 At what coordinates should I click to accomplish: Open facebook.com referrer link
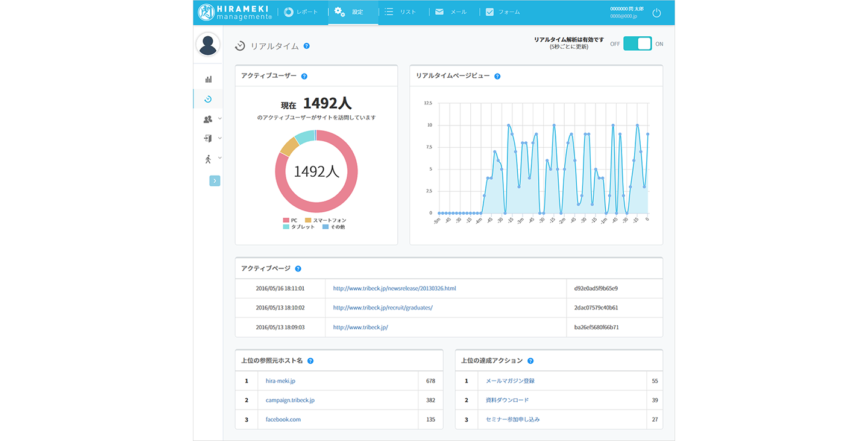(x=283, y=419)
